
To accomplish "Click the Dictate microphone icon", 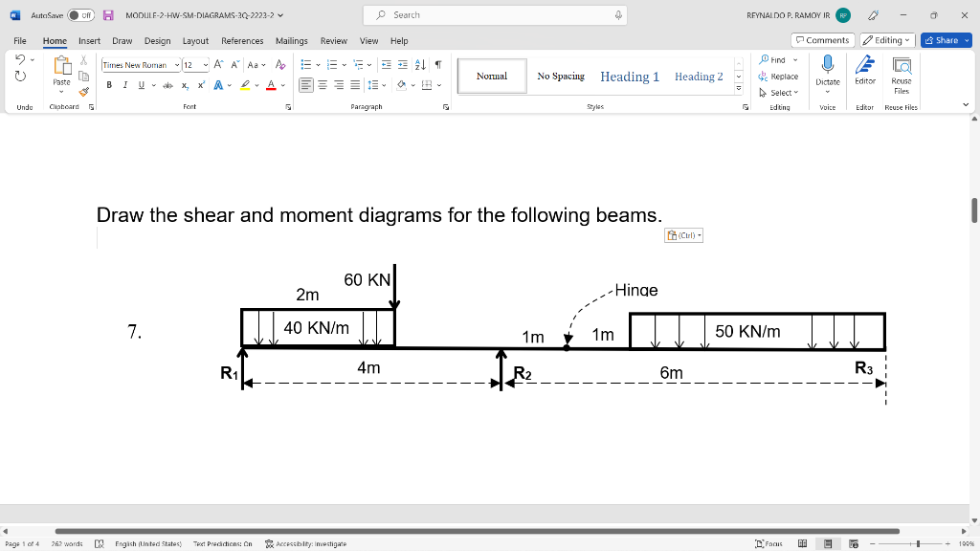I will (828, 64).
